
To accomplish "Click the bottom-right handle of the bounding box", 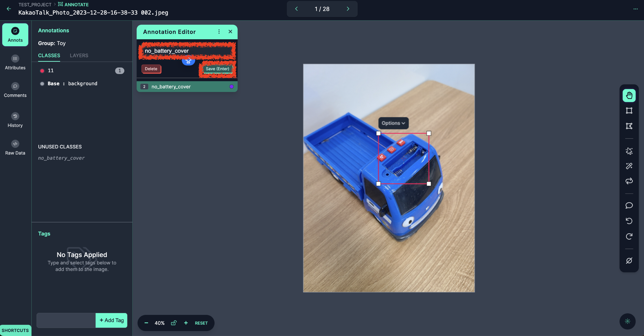I will (x=429, y=184).
